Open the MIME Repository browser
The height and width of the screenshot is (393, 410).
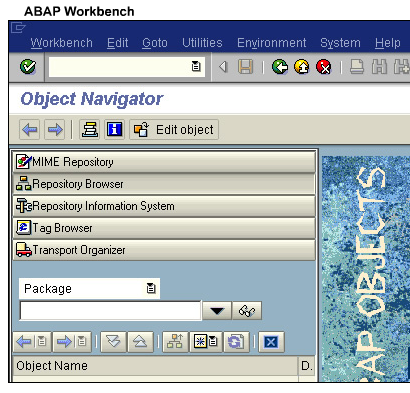[164, 162]
